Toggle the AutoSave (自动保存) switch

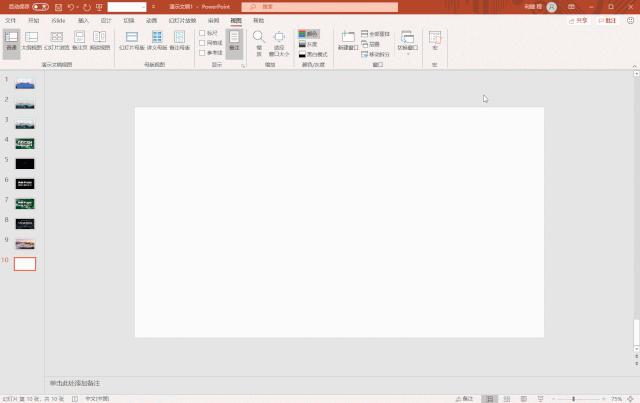click(x=40, y=7)
